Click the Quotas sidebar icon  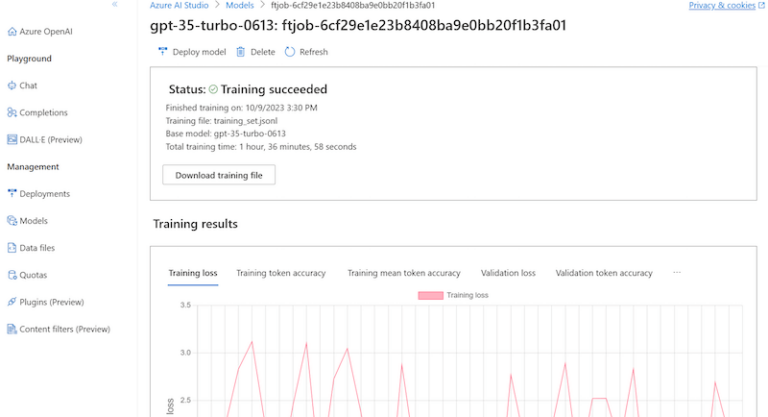pos(12,275)
